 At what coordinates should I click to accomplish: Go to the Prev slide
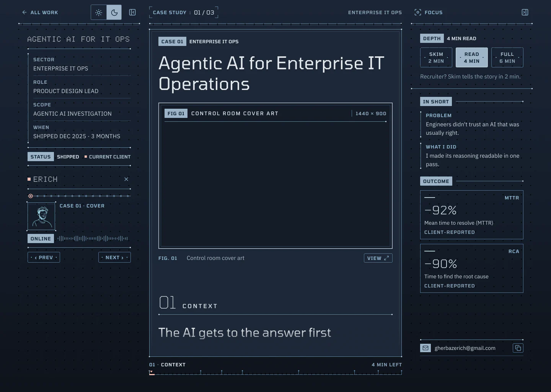click(x=44, y=257)
